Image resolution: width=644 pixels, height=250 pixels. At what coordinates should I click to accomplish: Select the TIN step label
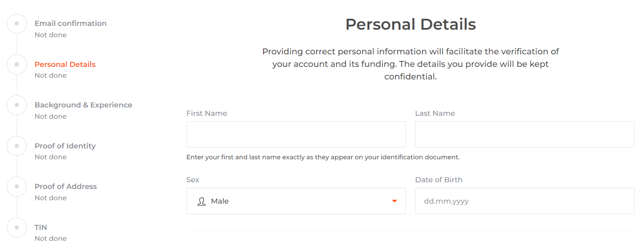coord(41,227)
